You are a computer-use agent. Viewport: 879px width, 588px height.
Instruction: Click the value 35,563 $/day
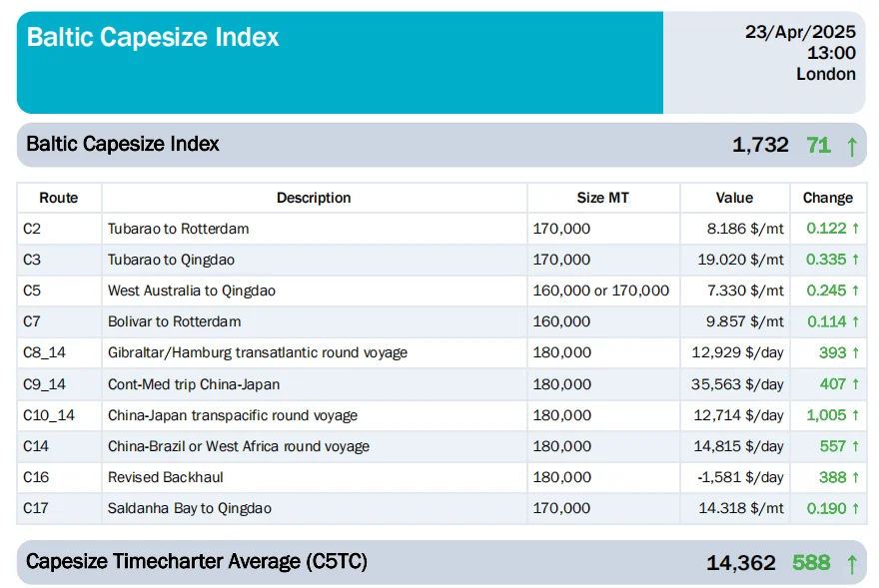point(738,384)
